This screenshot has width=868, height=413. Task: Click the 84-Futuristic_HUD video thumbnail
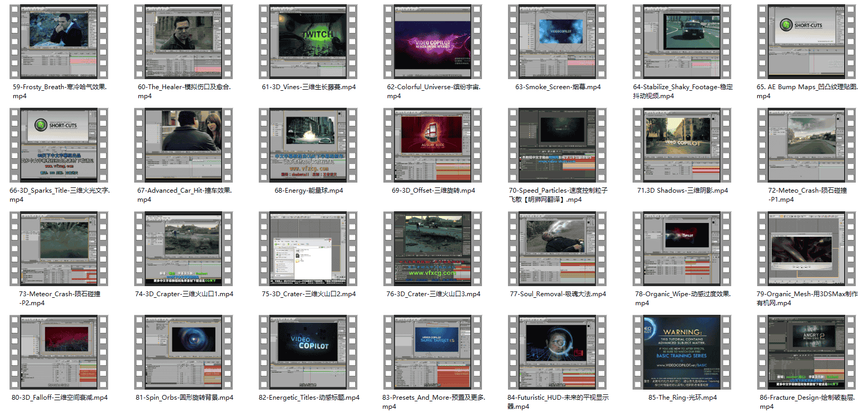coord(557,352)
